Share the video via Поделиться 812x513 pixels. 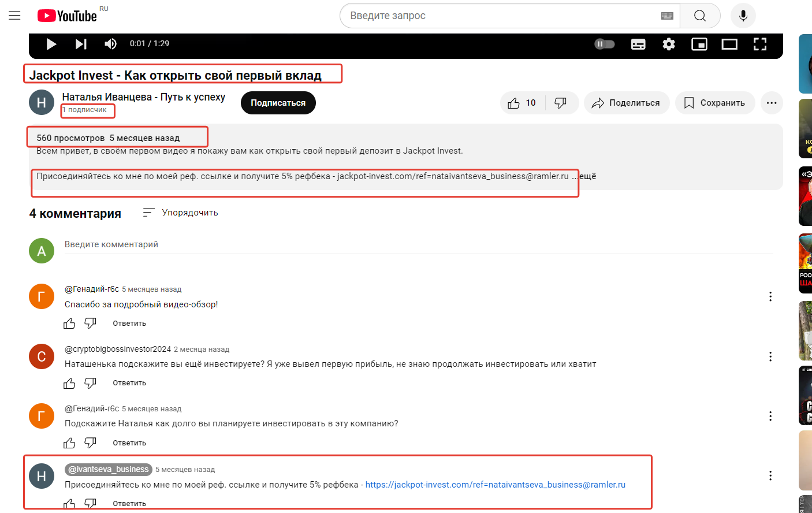coord(627,103)
